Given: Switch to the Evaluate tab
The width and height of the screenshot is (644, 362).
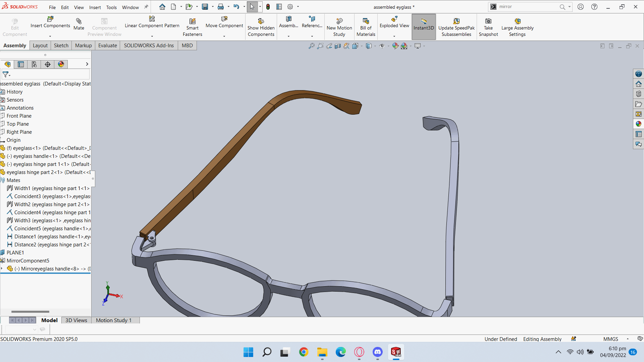Looking at the screenshot, I should tap(108, 46).
